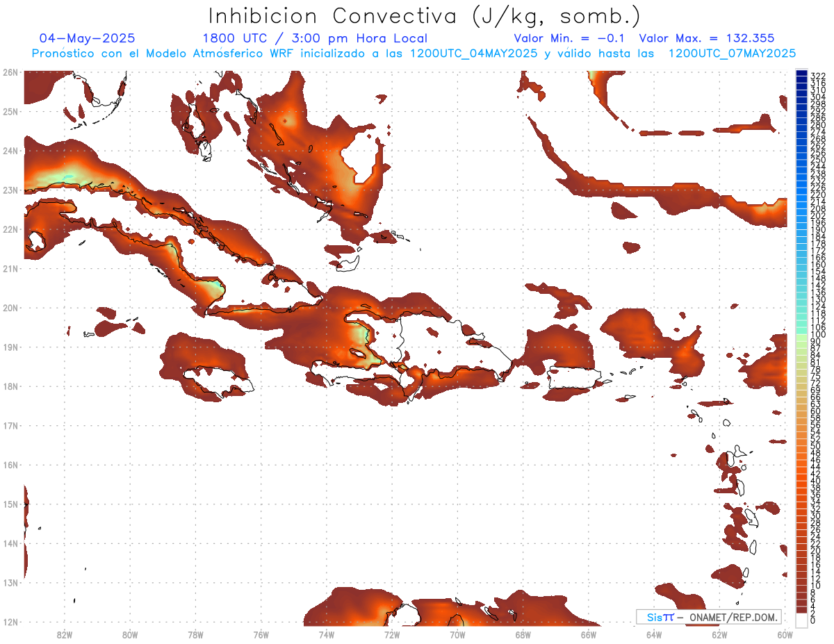Click the WRF model forecast description line

pos(414,53)
